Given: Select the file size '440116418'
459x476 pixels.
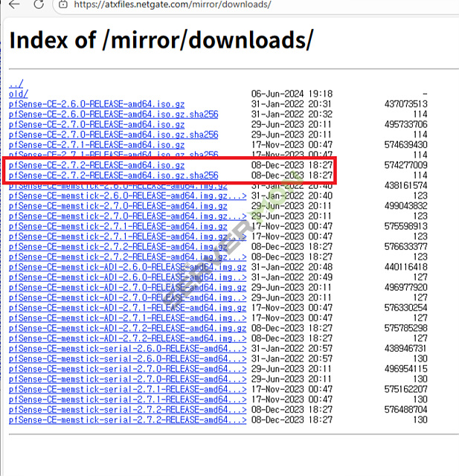Looking at the screenshot, I should pos(406,267).
